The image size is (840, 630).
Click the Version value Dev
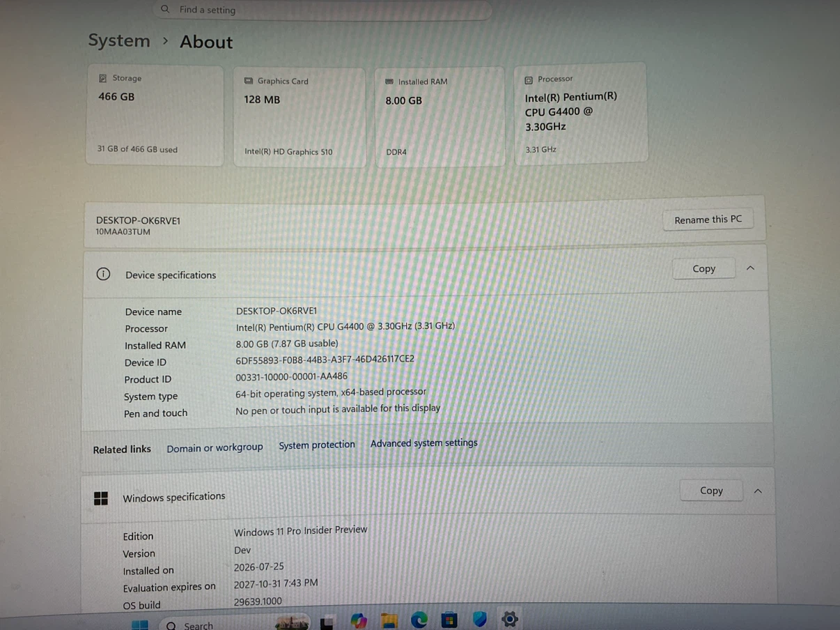(242, 550)
